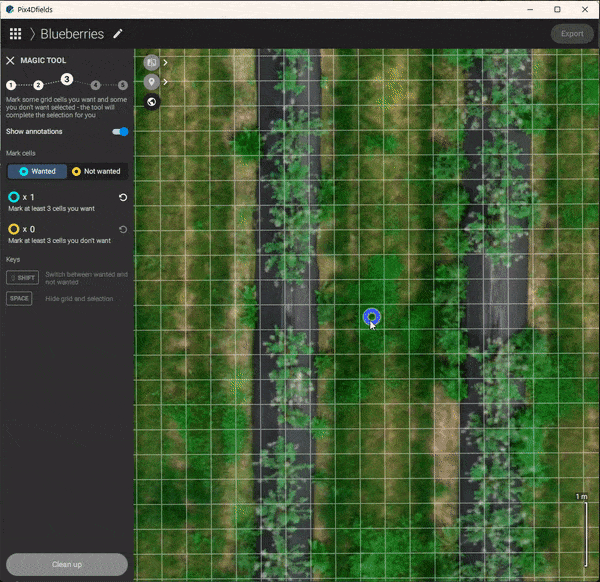Open the location marker map icon
Screen dimensions: 600x582
pos(152,82)
